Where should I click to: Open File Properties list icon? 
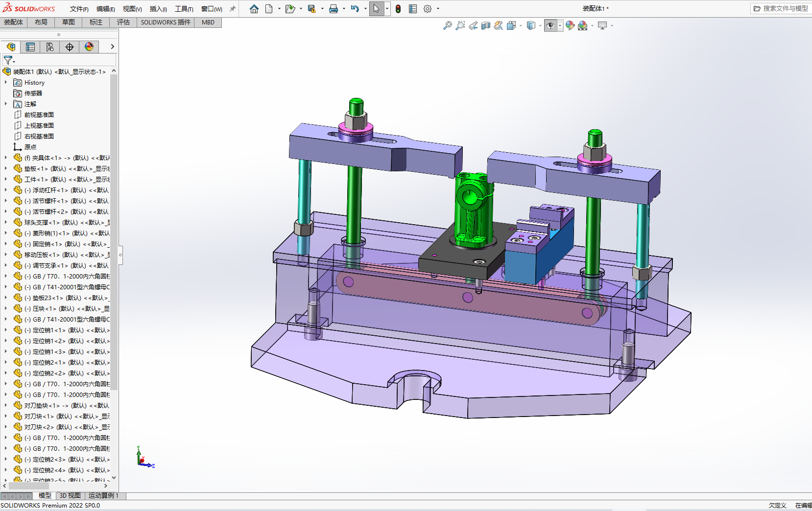pos(413,9)
